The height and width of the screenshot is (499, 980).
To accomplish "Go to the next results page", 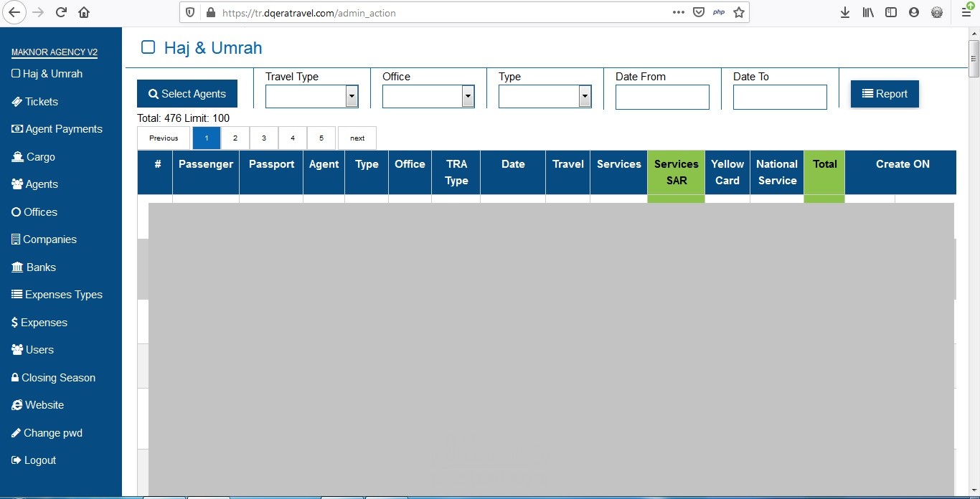I will coord(357,138).
